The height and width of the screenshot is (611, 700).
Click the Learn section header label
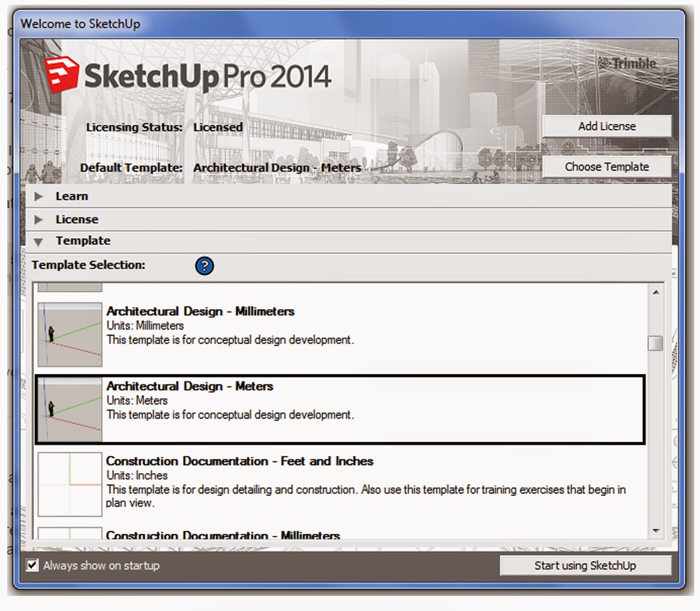(x=72, y=196)
